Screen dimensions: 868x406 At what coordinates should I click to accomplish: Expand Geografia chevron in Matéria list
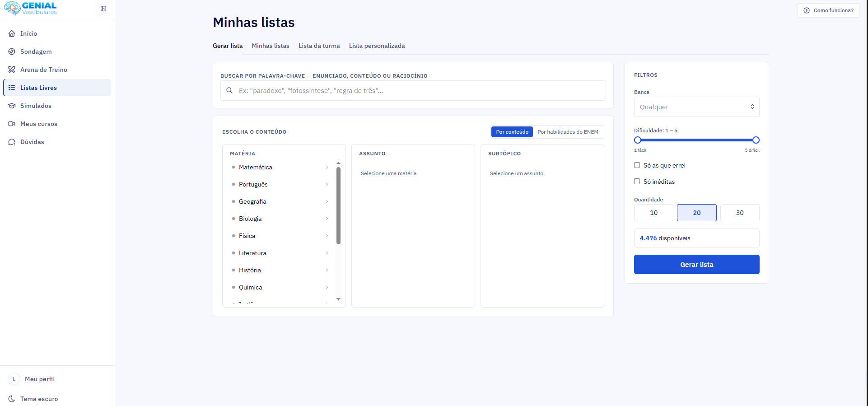tap(327, 201)
